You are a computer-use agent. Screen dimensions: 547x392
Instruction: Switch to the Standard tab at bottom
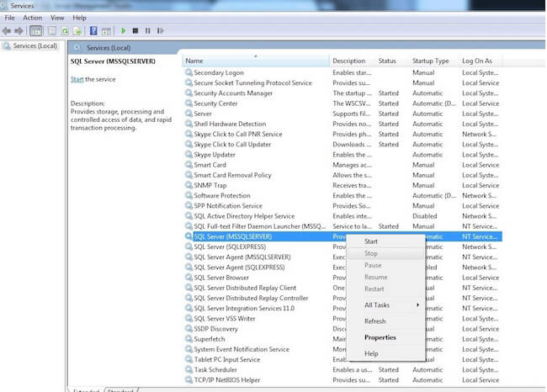[x=121, y=390]
